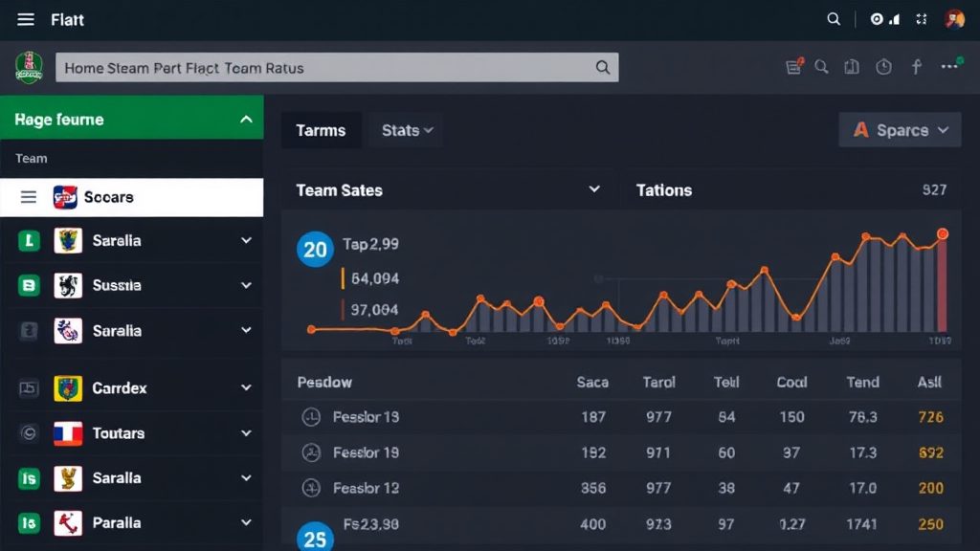Click the search icon in top bar

click(834, 19)
